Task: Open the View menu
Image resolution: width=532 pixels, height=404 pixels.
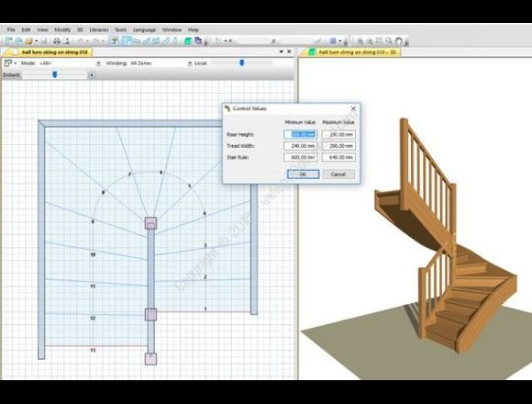Action: tap(42, 30)
